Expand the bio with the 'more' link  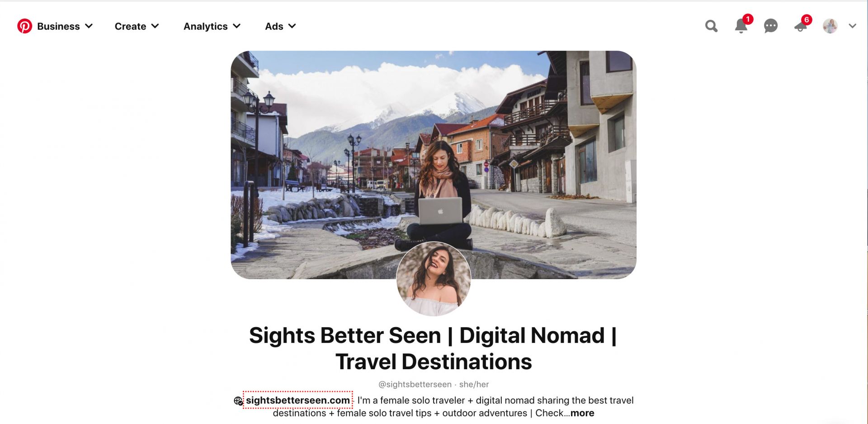point(582,413)
